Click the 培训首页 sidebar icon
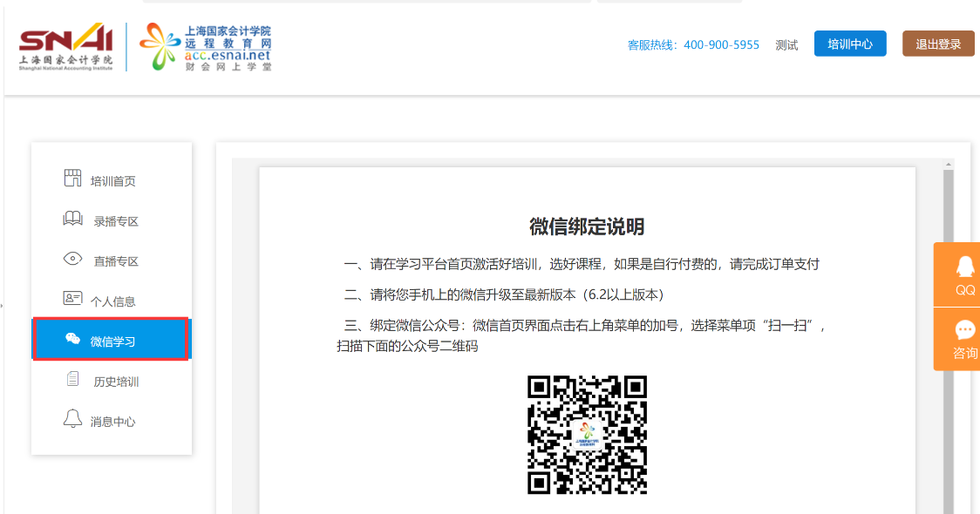 72,179
